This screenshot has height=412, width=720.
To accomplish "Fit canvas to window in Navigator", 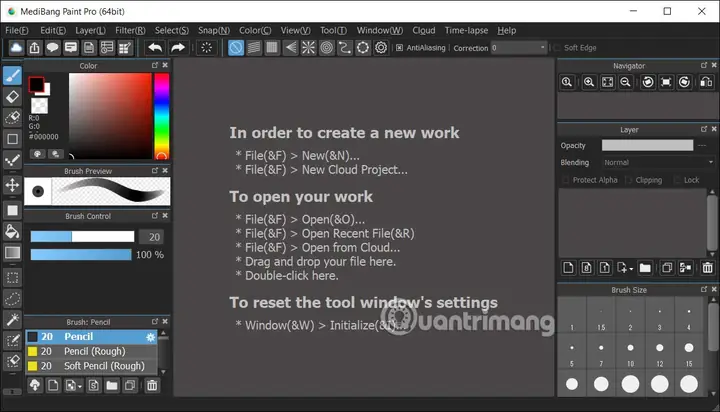I will (608, 82).
